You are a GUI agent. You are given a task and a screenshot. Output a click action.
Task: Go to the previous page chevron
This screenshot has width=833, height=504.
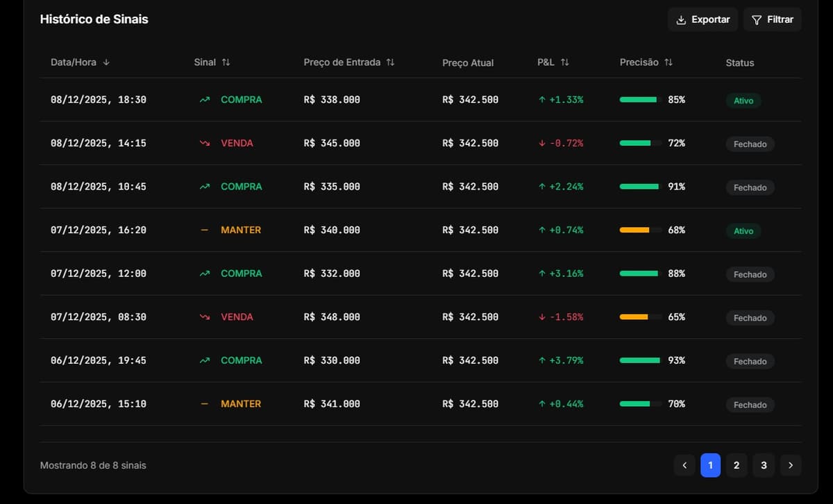pyautogui.click(x=684, y=465)
